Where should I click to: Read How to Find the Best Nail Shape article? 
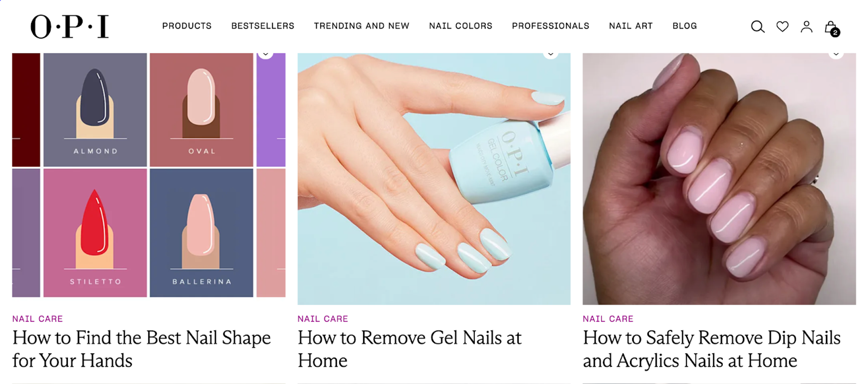click(142, 349)
